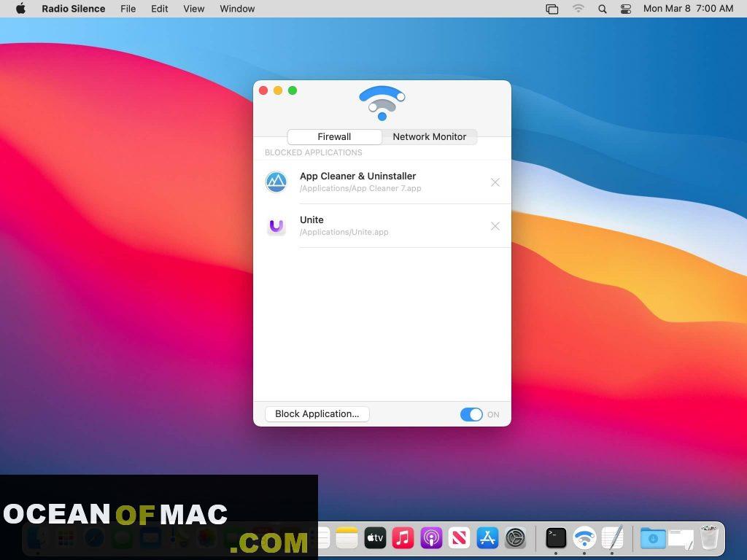Open the Downloads folder in the Dock
Screen dimensions: 747x560
653,538
